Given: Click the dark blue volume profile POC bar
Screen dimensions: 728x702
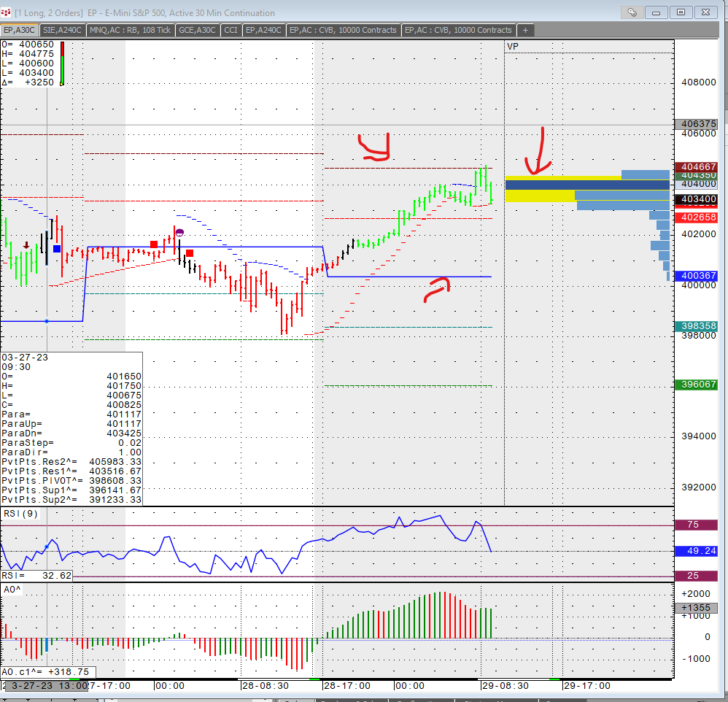Looking at the screenshot, I should click(587, 185).
